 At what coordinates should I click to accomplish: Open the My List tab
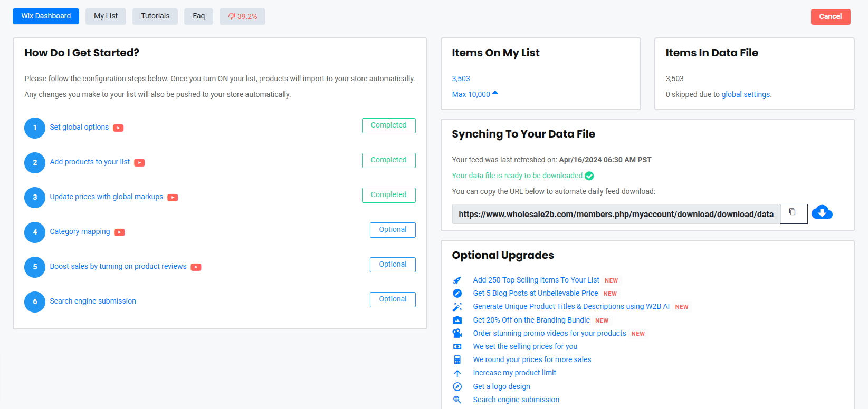point(106,16)
